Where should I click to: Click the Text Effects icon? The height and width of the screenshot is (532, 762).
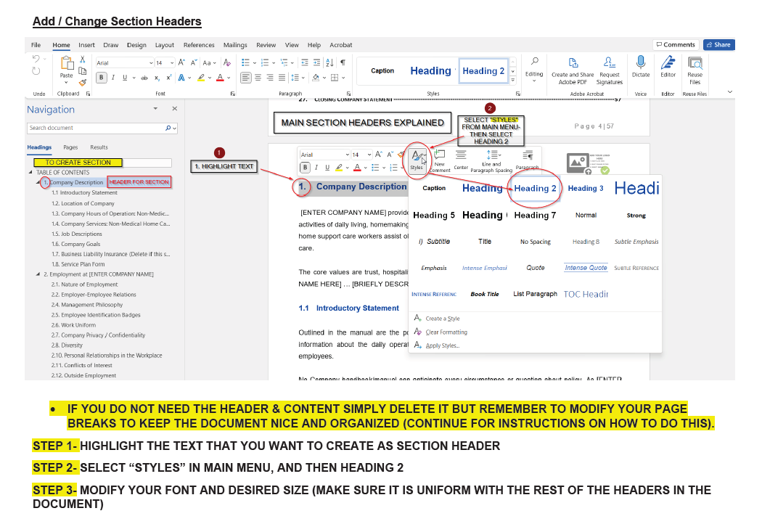[x=181, y=78]
